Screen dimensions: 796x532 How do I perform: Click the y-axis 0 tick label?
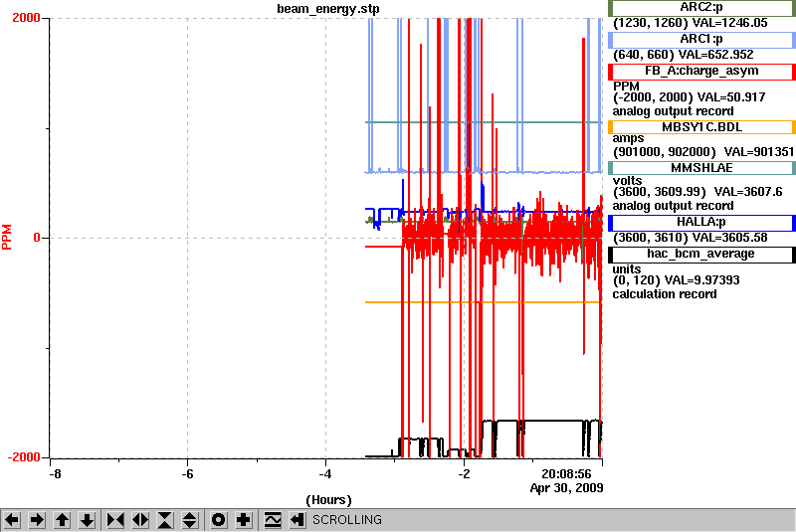tap(37, 238)
